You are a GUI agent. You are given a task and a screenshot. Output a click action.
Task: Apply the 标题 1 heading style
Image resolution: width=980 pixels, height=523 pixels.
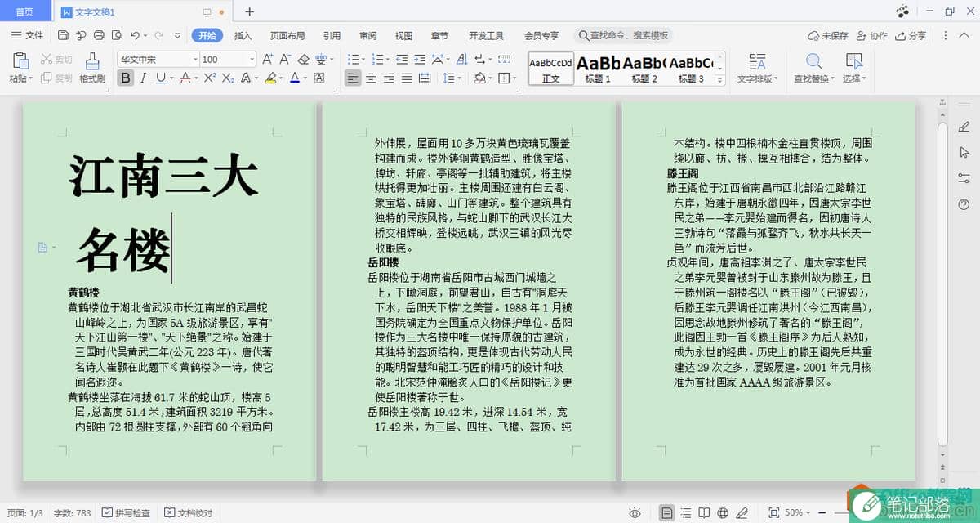(x=598, y=68)
